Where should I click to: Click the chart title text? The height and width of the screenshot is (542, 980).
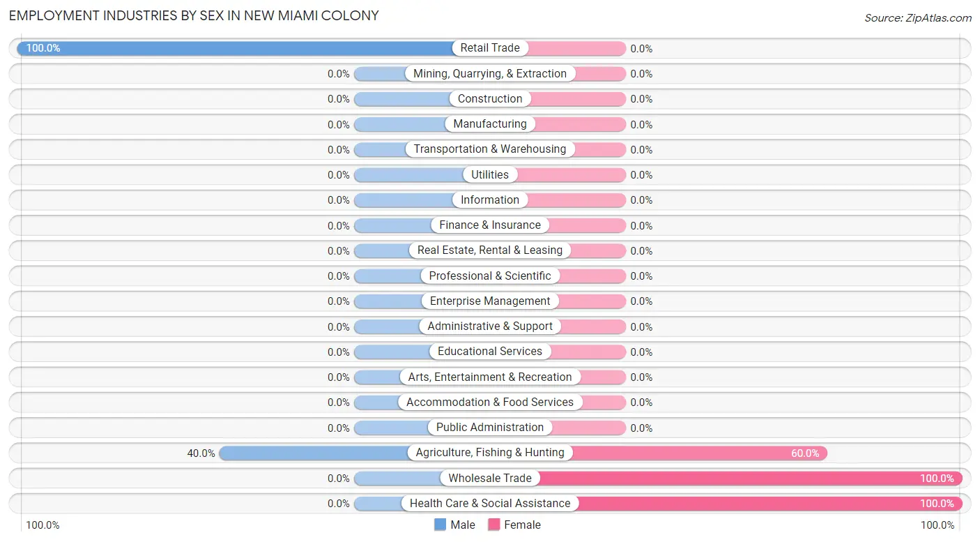tap(194, 15)
